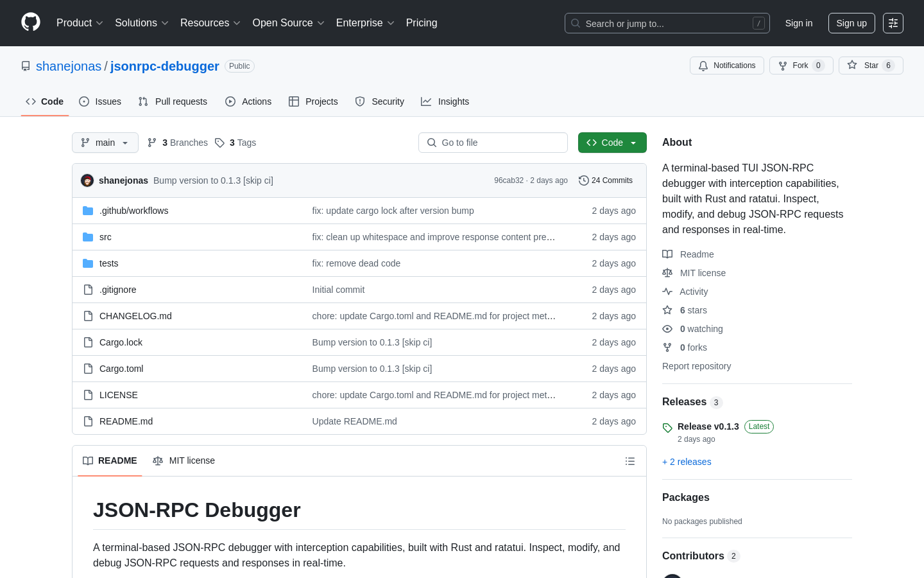This screenshot has height=578, width=924.
Task: Open the Resources dropdown
Action: [x=210, y=23]
